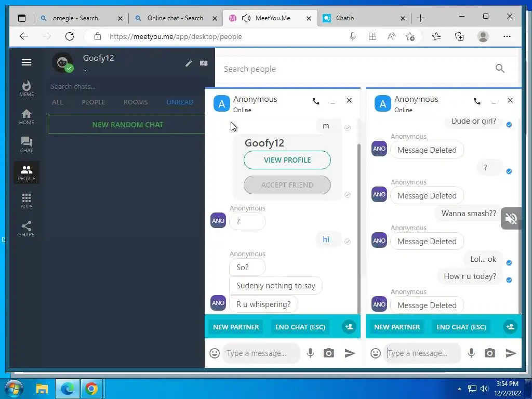Click the browser address bar URL
Screen dimensions: 532x399
pos(176,37)
